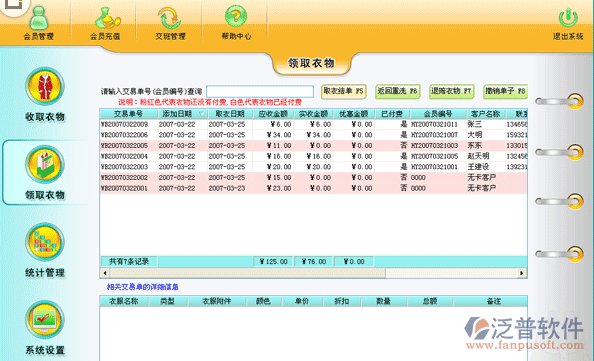Viewport: 594px width, 361px height.
Task: Click the transaction number search input field
Action: click(x=260, y=92)
